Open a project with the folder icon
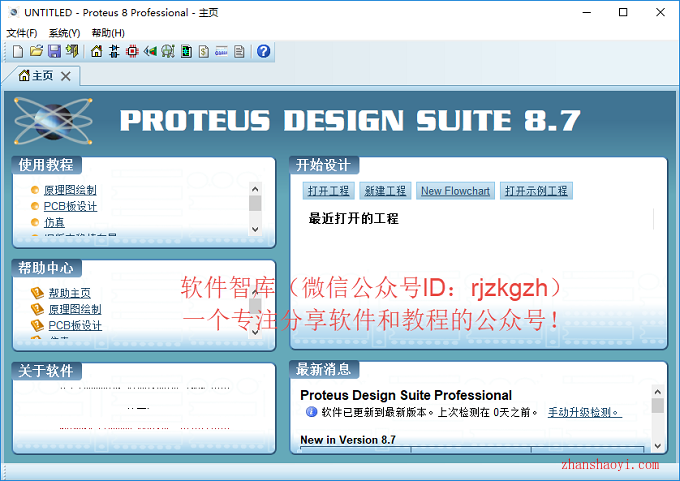This screenshot has width=680, height=481. [36, 51]
